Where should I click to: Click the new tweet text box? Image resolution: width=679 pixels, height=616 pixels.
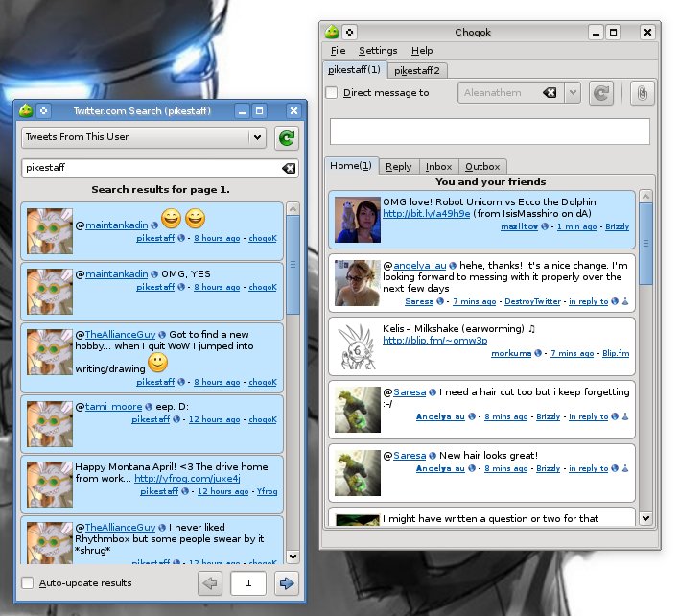pyautogui.click(x=490, y=131)
